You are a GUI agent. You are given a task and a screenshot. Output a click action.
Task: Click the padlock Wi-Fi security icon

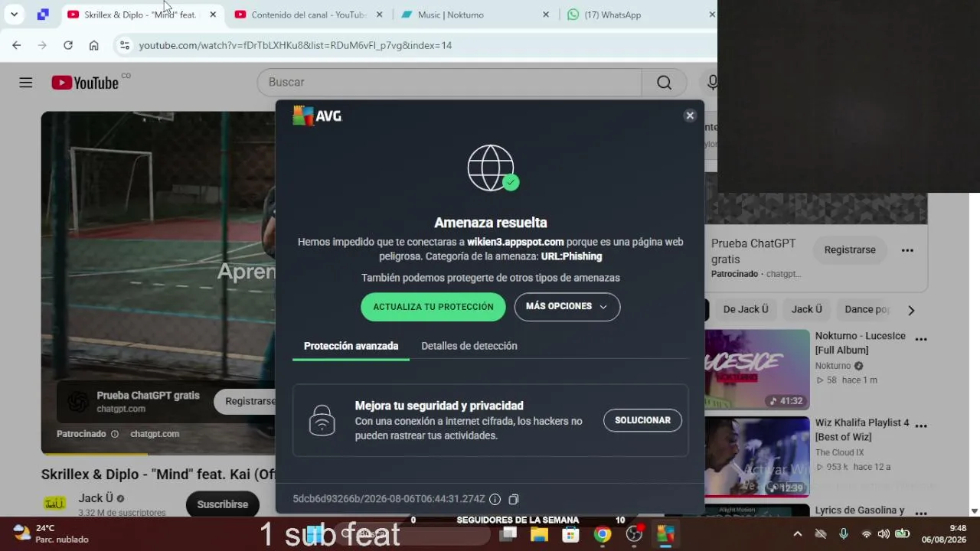point(322,420)
